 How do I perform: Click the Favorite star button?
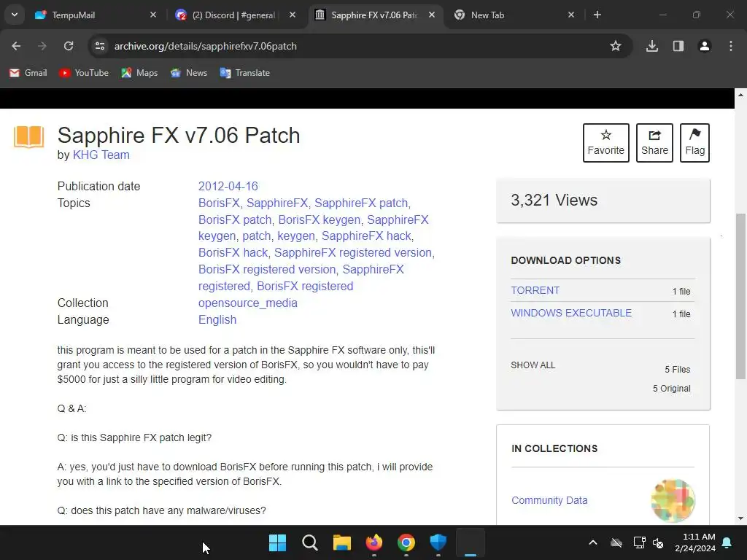tap(606, 143)
